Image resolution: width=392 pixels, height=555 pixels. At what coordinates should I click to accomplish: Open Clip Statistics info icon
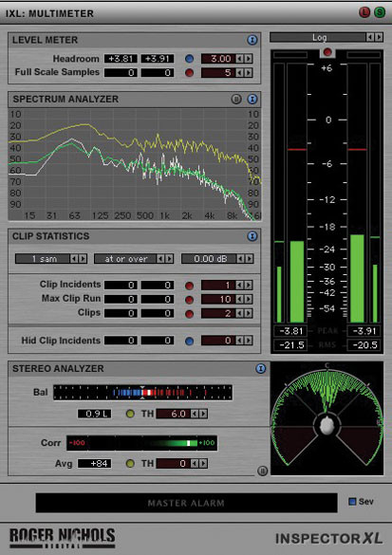(x=252, y=236)
